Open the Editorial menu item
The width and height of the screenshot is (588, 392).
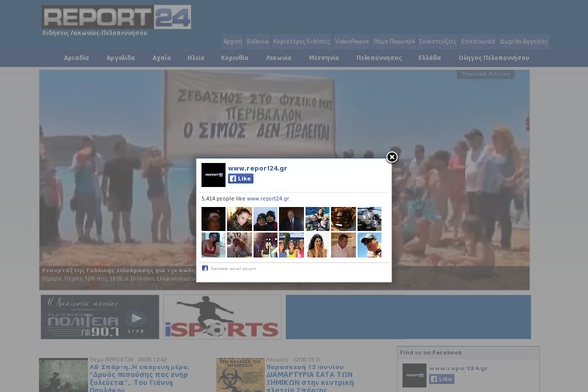258,41
